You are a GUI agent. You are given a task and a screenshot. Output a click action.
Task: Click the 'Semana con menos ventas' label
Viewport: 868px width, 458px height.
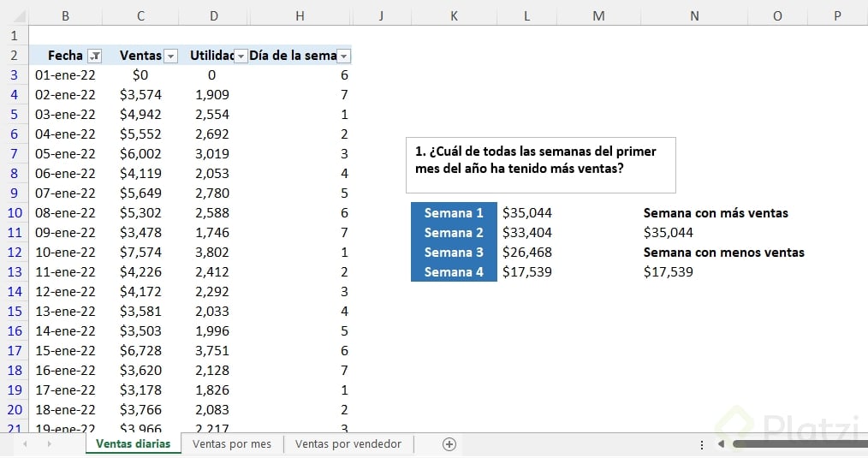723,252
